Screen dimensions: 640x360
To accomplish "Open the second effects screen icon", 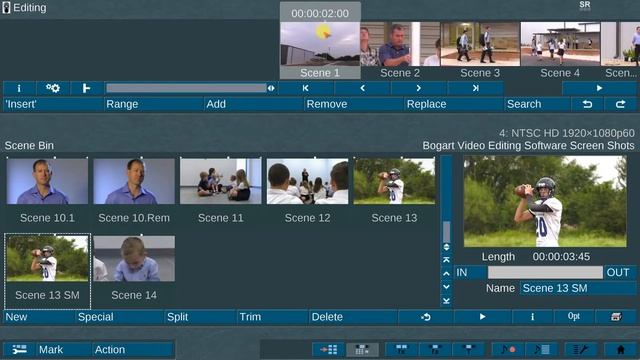I will tap(435, 350).
